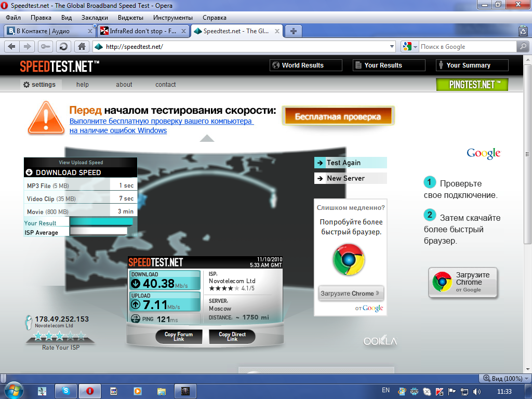Image resolution: width=532 pixels, height=399 pixels.
Task: Choose New Server
Action: point(351,178)
